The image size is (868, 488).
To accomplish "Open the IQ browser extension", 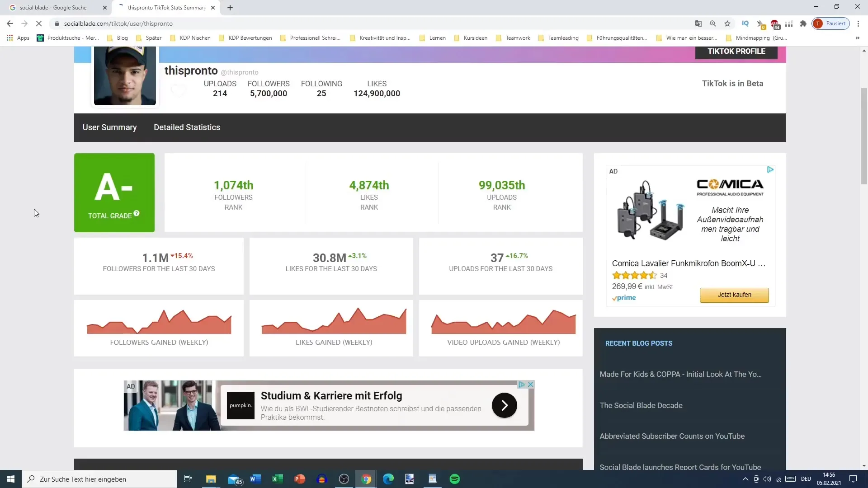I will point(745,23).
